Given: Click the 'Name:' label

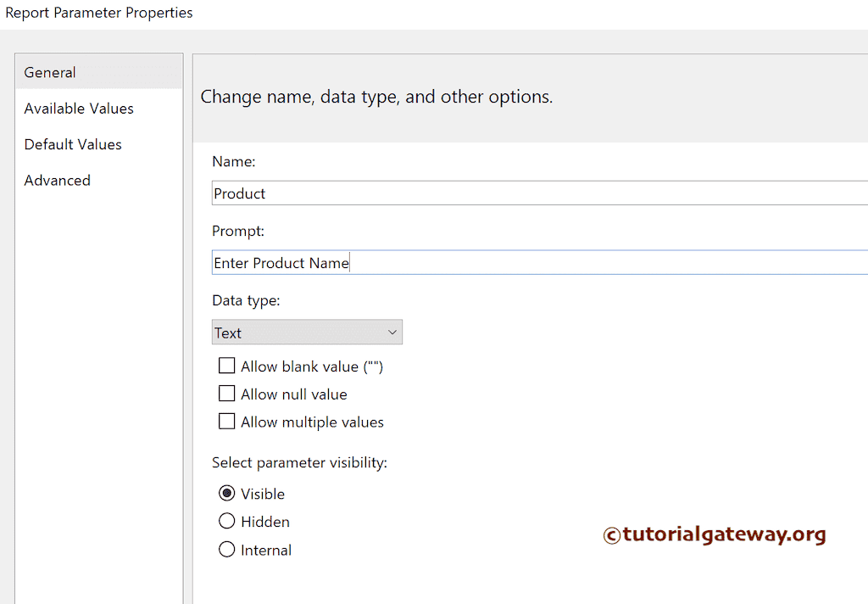Looking at the screenshot, I should 234,161.
